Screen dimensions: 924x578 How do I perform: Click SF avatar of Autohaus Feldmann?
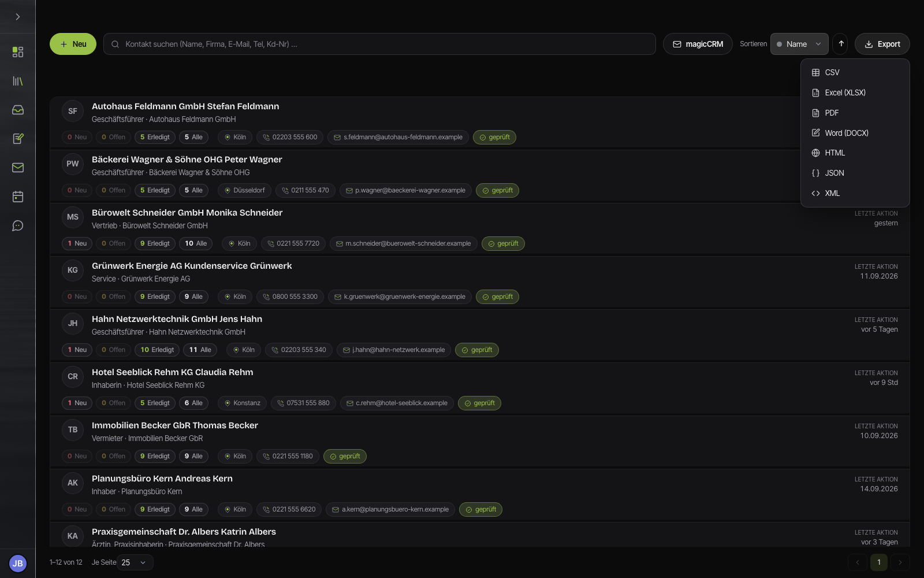73,111
